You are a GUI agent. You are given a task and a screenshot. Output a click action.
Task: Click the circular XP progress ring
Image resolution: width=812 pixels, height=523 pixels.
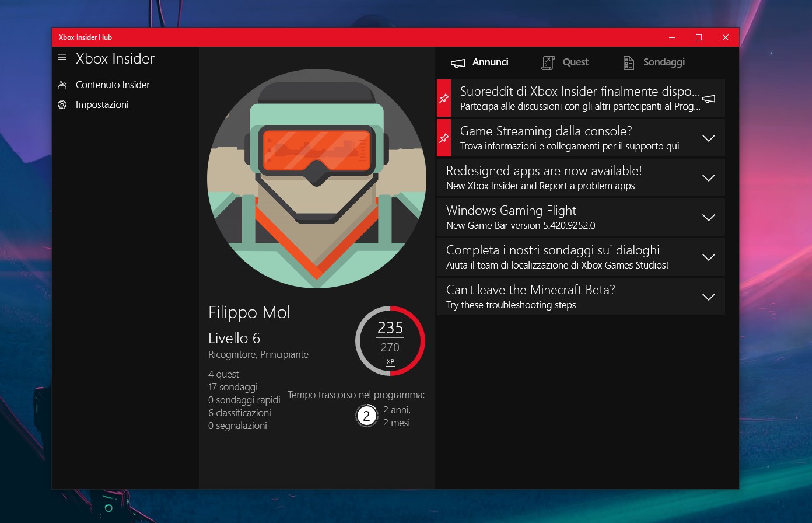point(390,341)
